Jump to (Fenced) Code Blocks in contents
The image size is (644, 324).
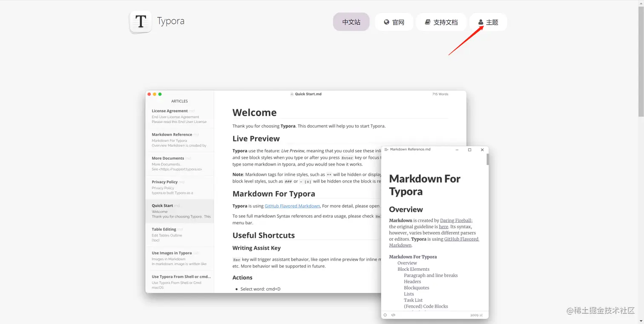tap(426, 307)
